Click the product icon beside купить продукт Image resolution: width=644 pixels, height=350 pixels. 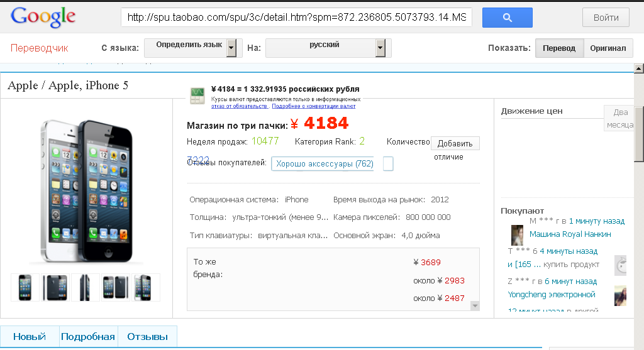(621, 265)
